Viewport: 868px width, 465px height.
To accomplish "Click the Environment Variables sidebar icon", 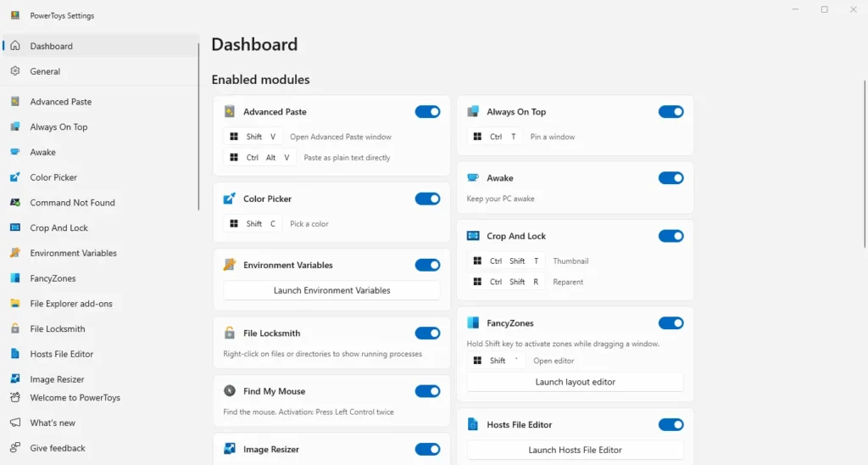I will (15, 253).
